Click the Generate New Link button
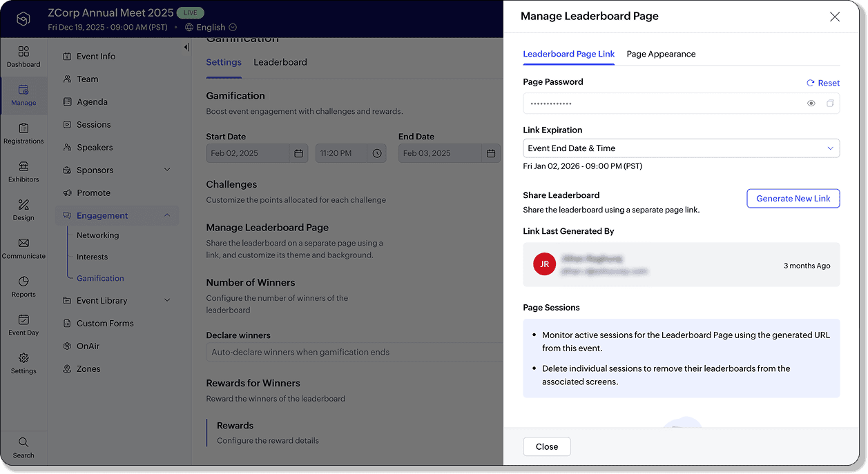Screen dimensions: 868x474 tap(793, 199)
